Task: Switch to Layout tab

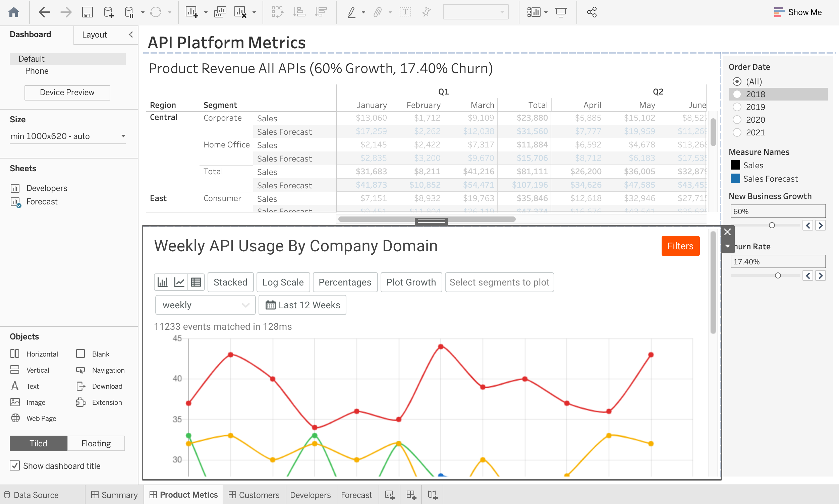Action: [x=95, y=35]
